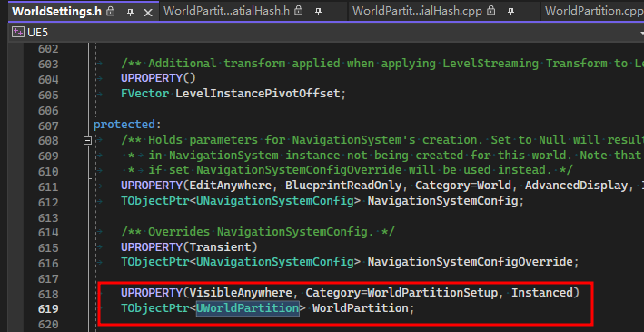The width and height of the screenshot is (644, 332).
Task: Click UNavigationSystemConfig type on line 616
Action: point(275,262)
